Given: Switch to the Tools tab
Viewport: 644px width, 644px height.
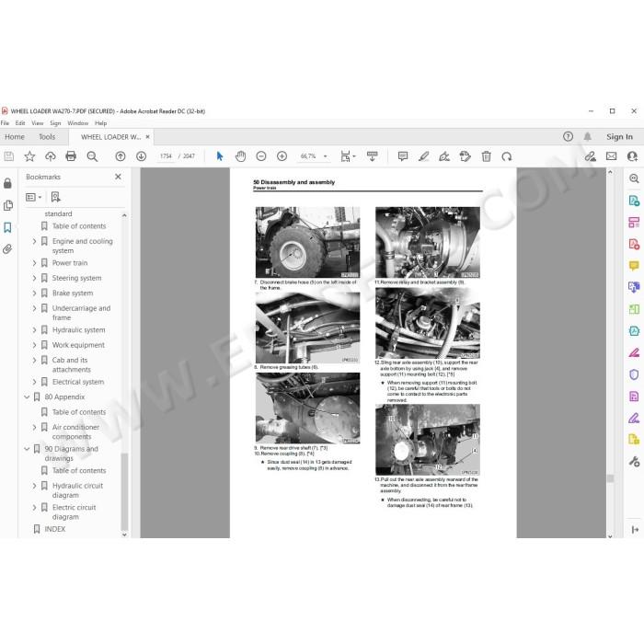Looking at the screenshot, I should [47, 137].
